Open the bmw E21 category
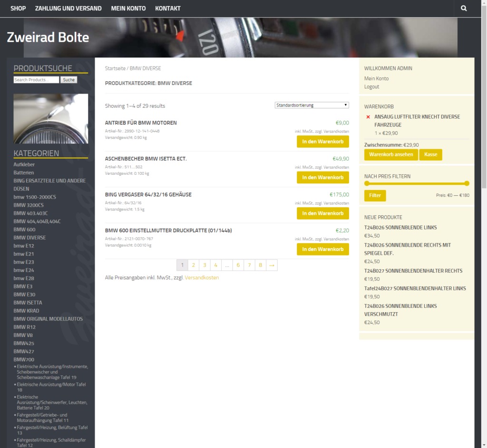The image size is (487, 448). [24, 254]
